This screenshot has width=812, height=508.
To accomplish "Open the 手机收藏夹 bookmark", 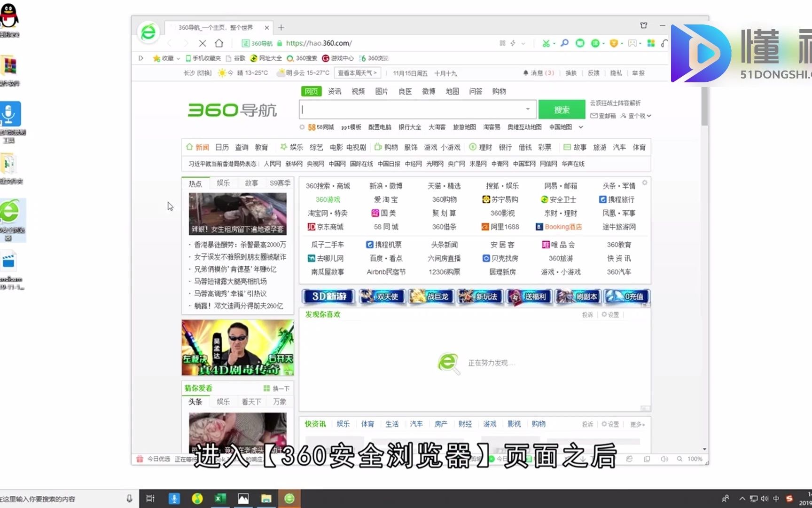I will 203,58.
